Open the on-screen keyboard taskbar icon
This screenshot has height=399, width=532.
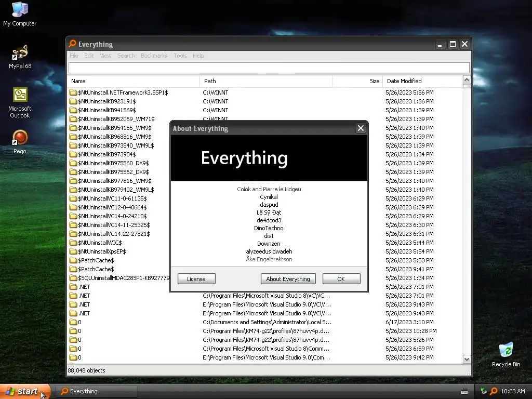point(464,392)
